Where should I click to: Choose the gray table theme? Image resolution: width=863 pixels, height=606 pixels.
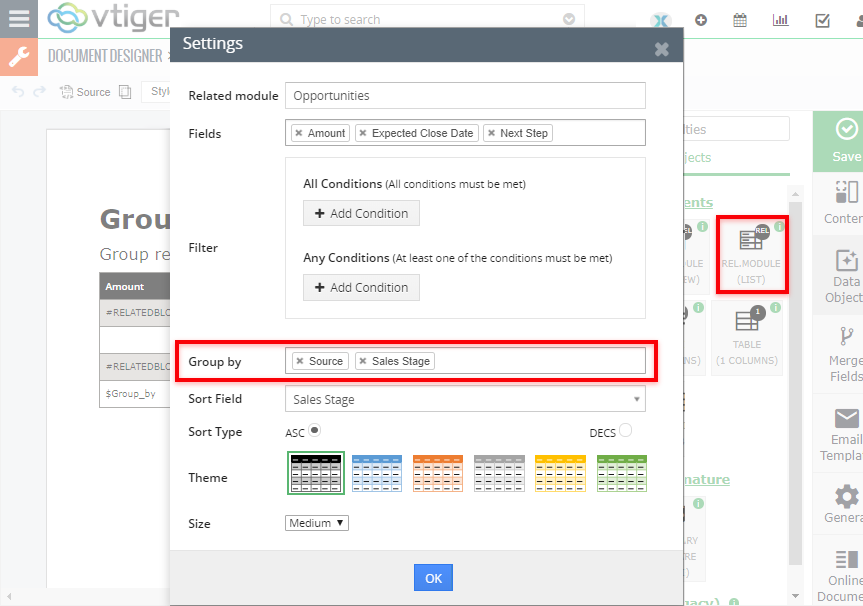point(499,473)
